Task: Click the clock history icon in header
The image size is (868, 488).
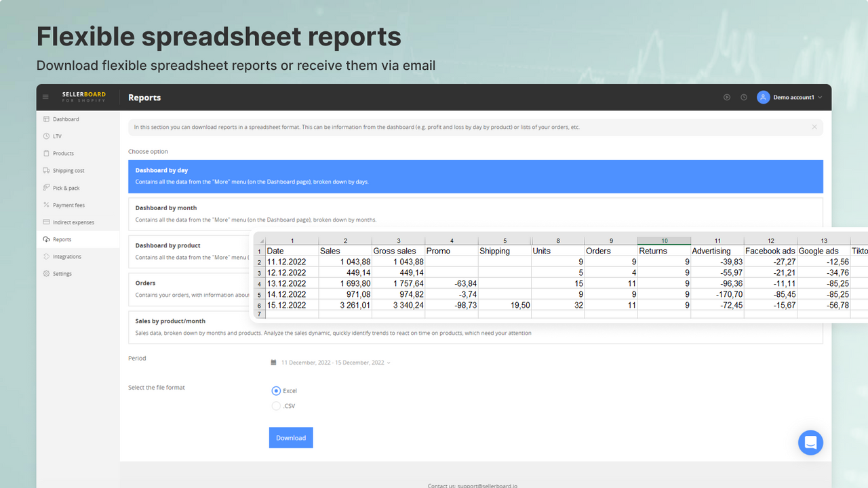Action: [x=744, y=98]
